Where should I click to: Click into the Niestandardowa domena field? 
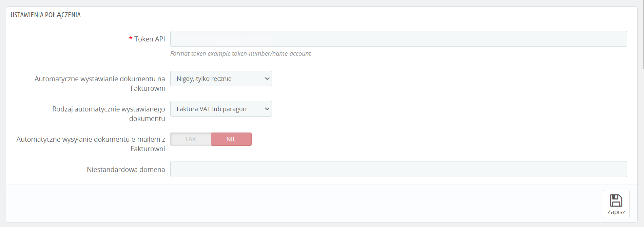tap(398, 169)
